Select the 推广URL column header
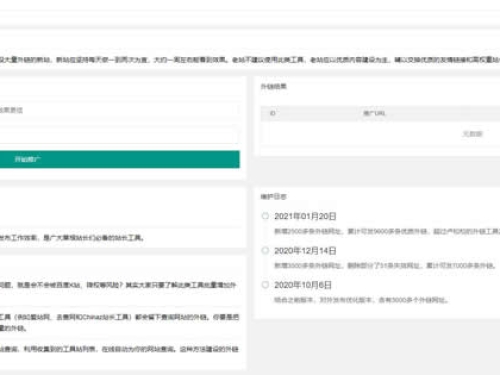The height and width of the screenshot is (375, 500). tap(374, 113)
